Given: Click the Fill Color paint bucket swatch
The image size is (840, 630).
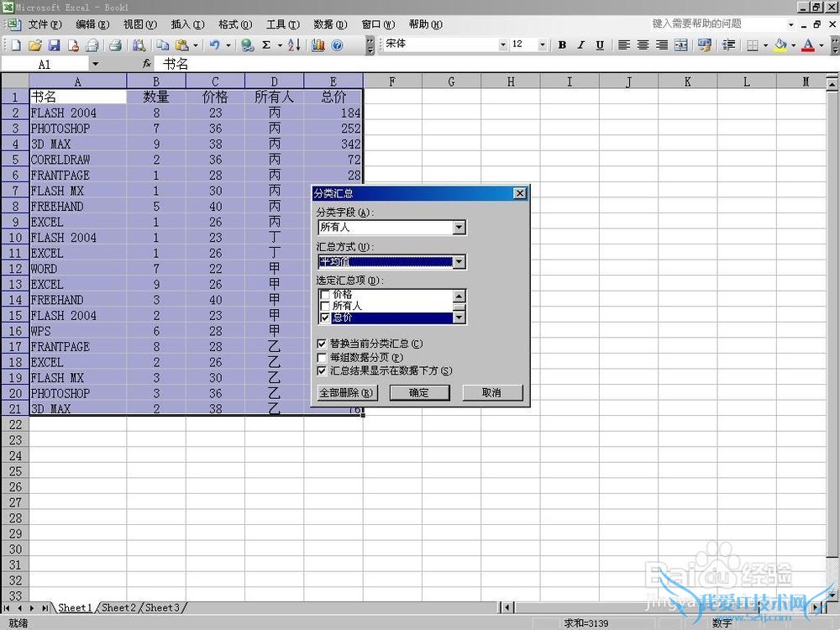Looking at the screenshot, I should point(780,45).
